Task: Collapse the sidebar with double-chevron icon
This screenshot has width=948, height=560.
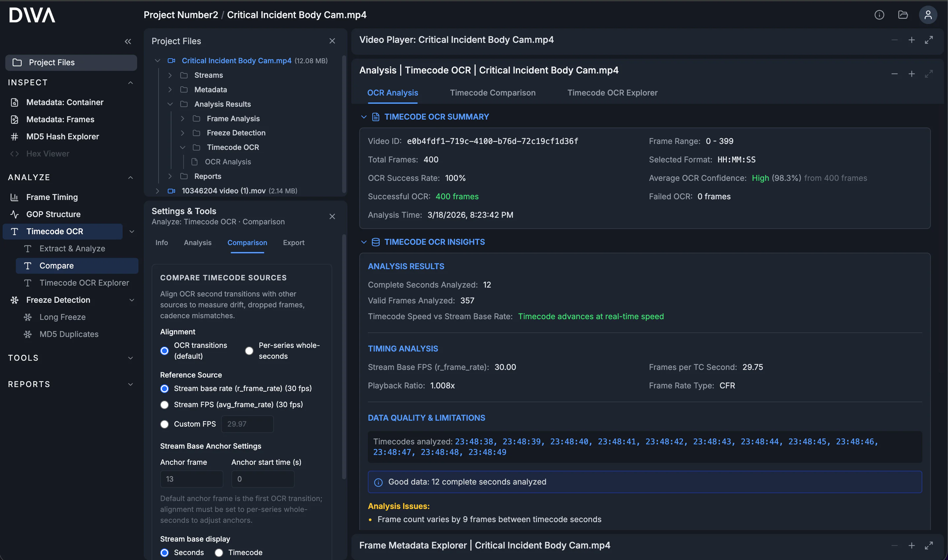Action: (128, 42)
